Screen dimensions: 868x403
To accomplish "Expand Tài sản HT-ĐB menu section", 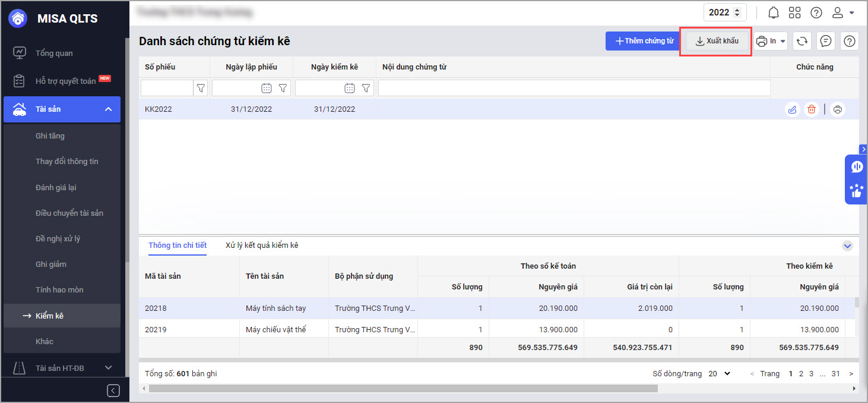I will coord(108,368).
